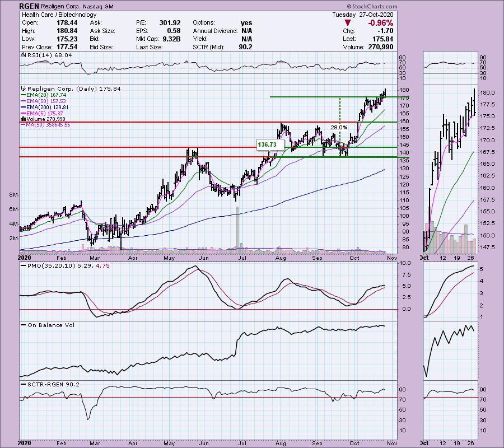504x448 pixels.
Task: Click the Open value 178.44
Action: (x=67, y=23)
